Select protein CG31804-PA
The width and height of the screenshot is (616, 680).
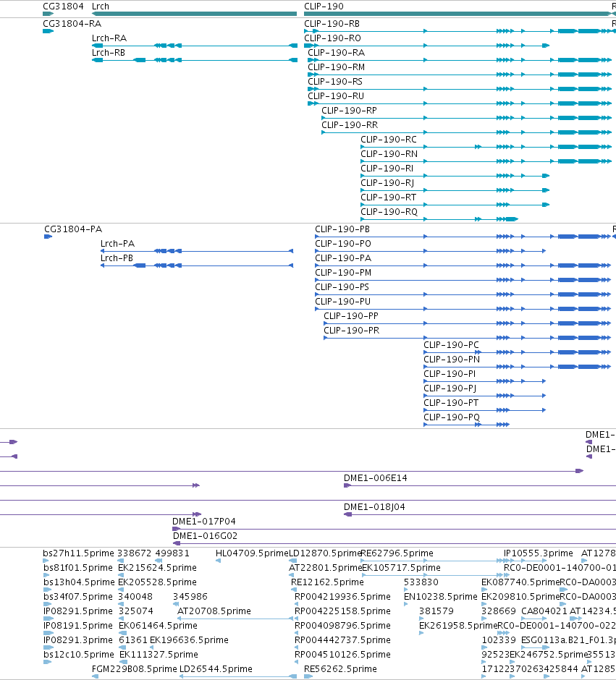click(73, 229)
